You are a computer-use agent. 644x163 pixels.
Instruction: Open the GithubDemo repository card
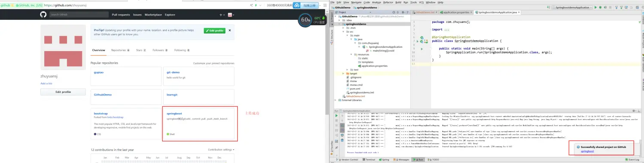pos(103,94)
